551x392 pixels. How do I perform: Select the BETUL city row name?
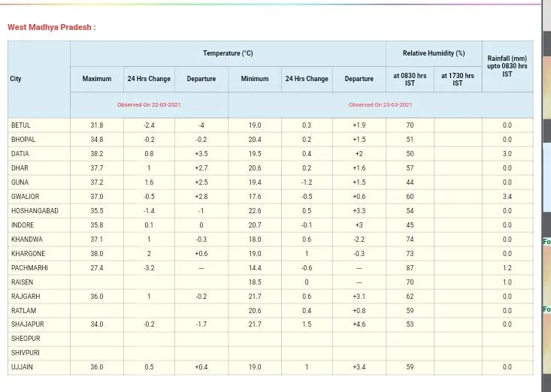[21, 125]
